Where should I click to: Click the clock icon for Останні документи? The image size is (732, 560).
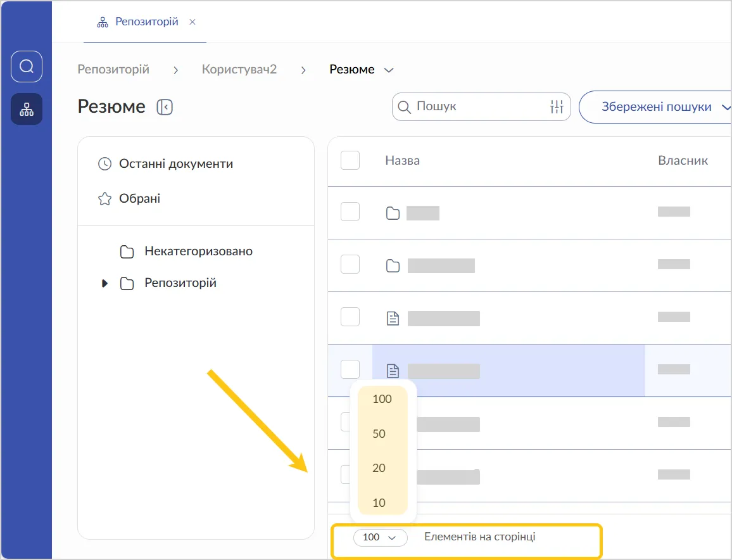104,164
